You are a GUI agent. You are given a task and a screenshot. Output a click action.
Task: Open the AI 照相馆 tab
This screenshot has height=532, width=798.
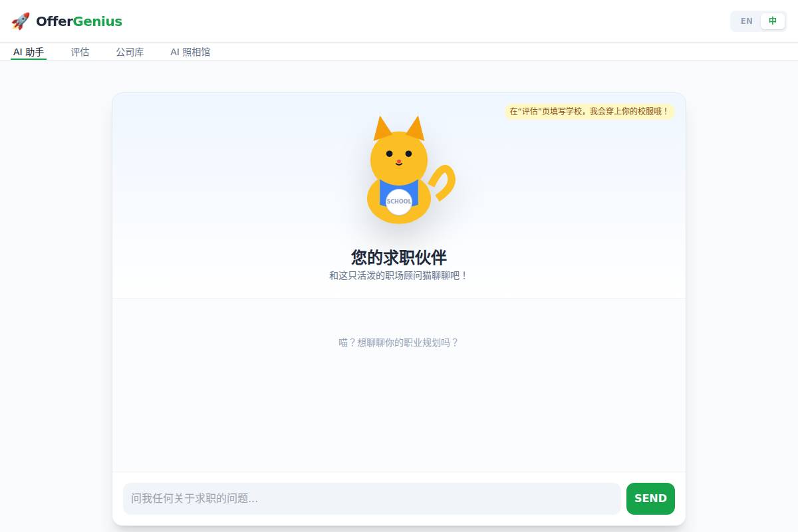point(190,52)
